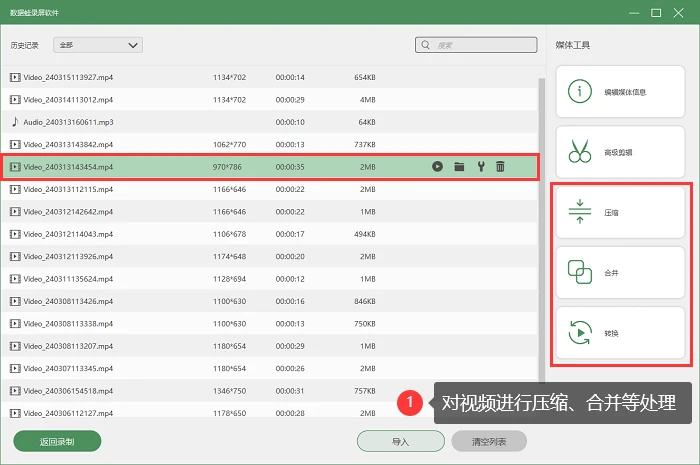Click film icon of Video_240312114043.mp4
This screenshot has height=465, width=700.
point(15,234)
